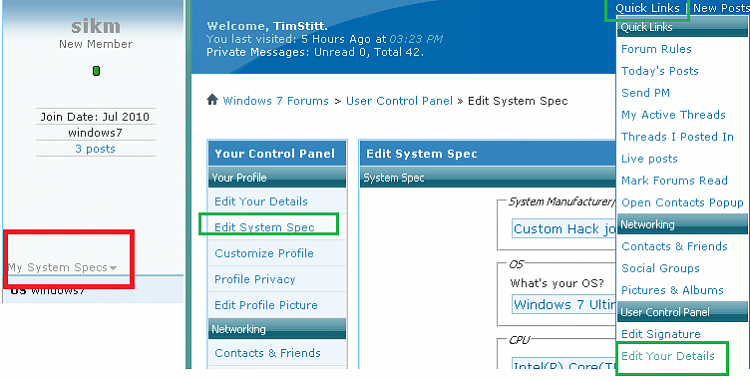
Task: Click the Profile Privacy sidebar link
Action: click(x=254, y=279)
